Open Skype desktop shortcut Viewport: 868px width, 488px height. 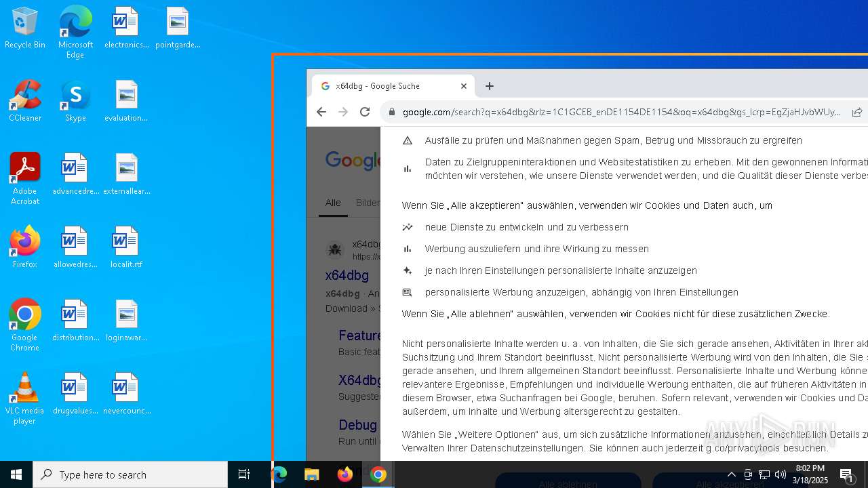pyautogui.click(x=75, y=102)
